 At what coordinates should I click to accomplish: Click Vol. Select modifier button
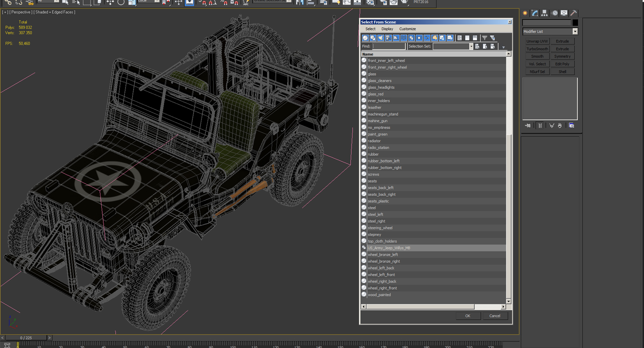[x=537, y=64]
